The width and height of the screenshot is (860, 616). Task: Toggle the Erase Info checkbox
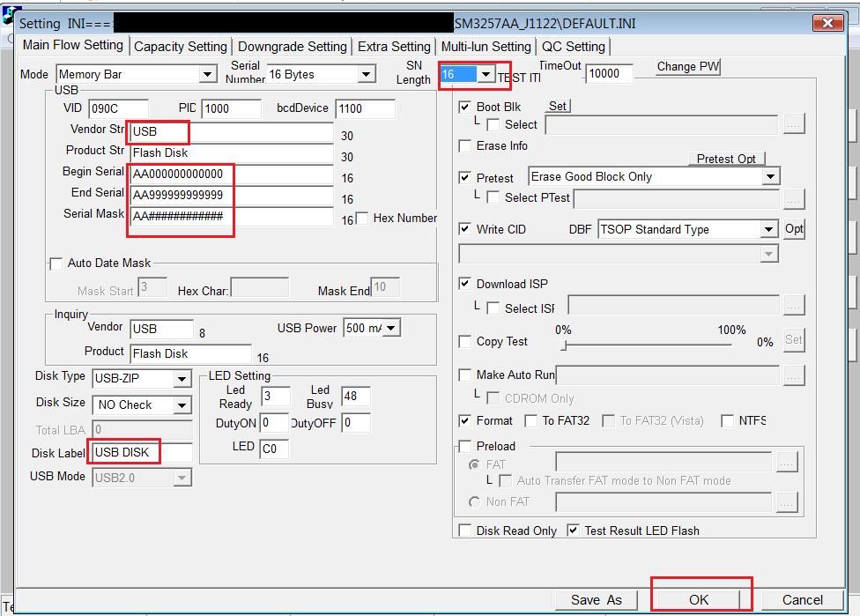pyautogui.click(x=465, y=145)
